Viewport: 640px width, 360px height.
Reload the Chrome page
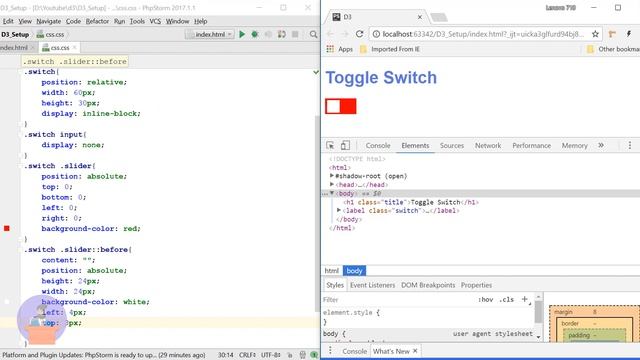pos(359,34)
